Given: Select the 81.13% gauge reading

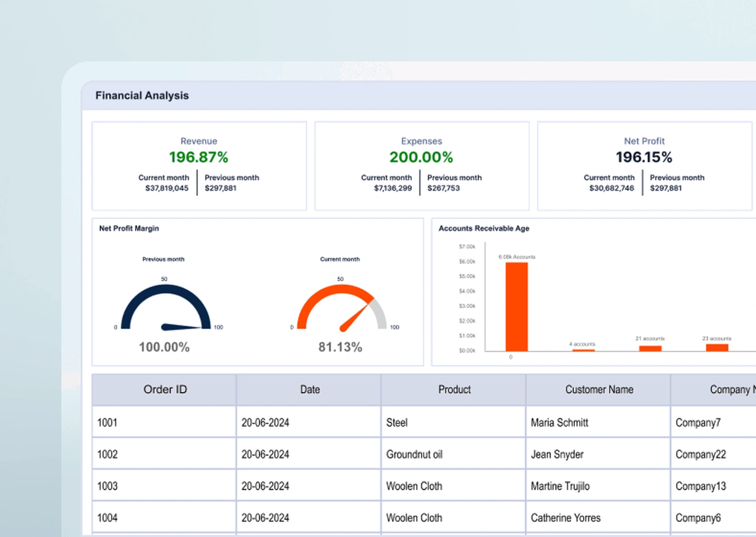Looking at the screenshot, I should coord(340,347).
